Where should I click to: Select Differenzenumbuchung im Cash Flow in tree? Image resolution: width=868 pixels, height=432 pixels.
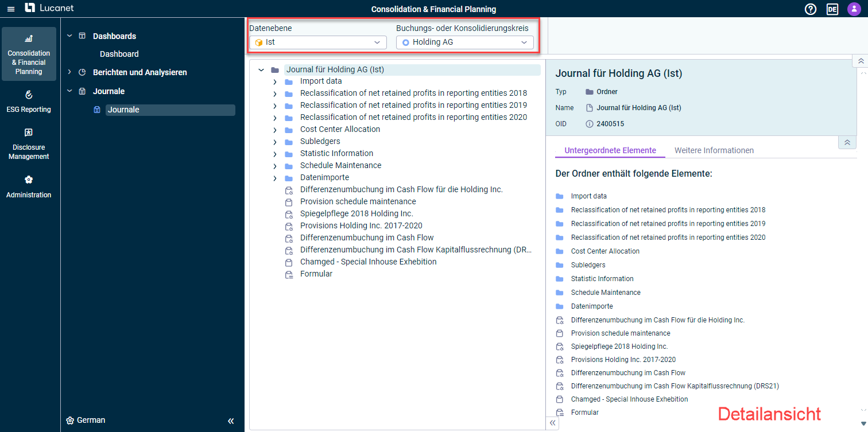[367, 238]
